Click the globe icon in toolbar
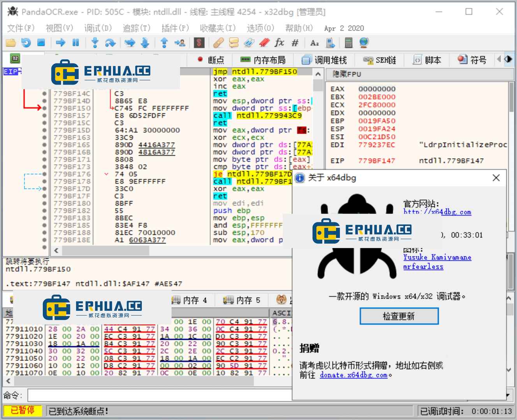The image size is (517, 420). click(364, 43)
